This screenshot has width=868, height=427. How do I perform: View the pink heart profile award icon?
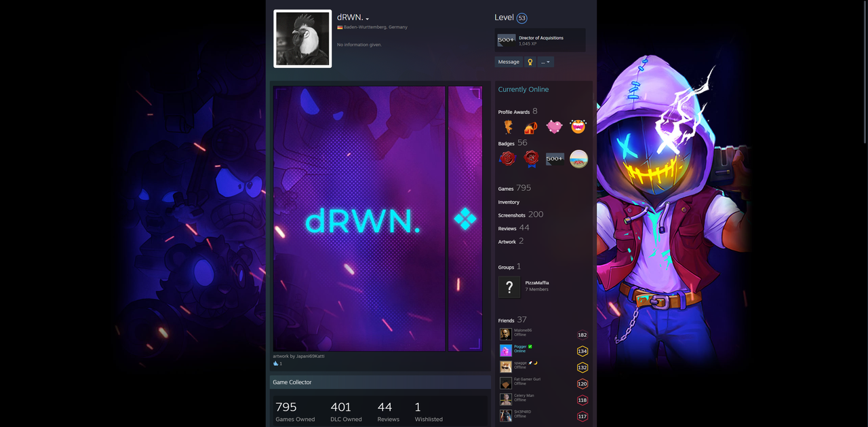[x=555, y=127]
